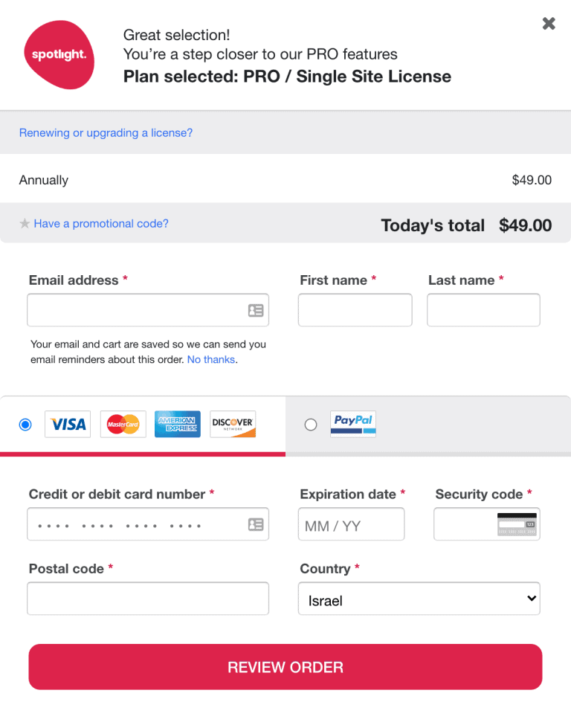
Task: Switch to the PayPal payment tab
Action: click(428, 424)
